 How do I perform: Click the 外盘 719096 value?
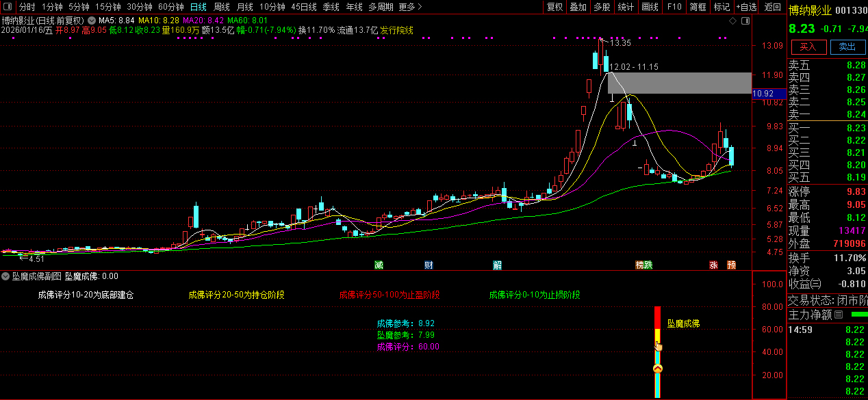(850, 243)
